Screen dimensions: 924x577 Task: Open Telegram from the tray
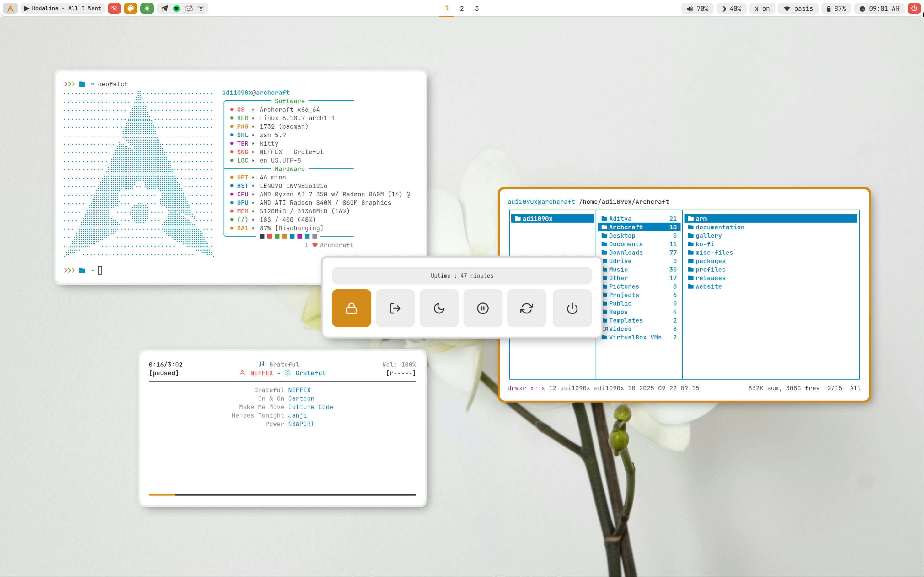coord(164,8)
